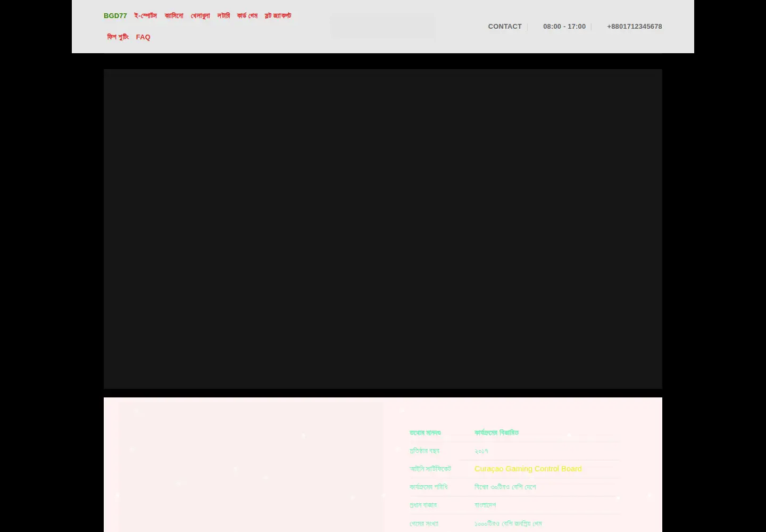This screenshot has height=532, width=766.
Task: Select the তথ্যের মানদণ্ড table header
Action: coord(425,433)
